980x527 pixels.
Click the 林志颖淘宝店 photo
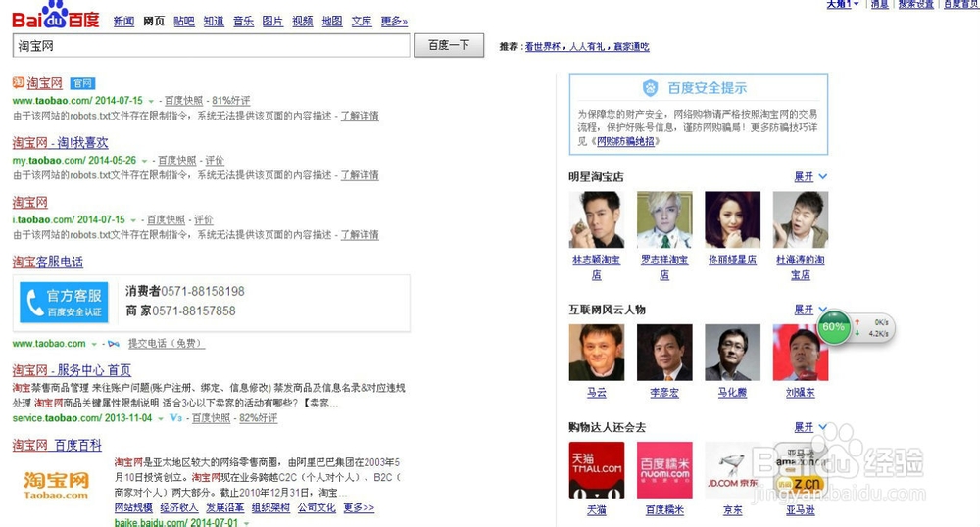[x=596, y=219]
